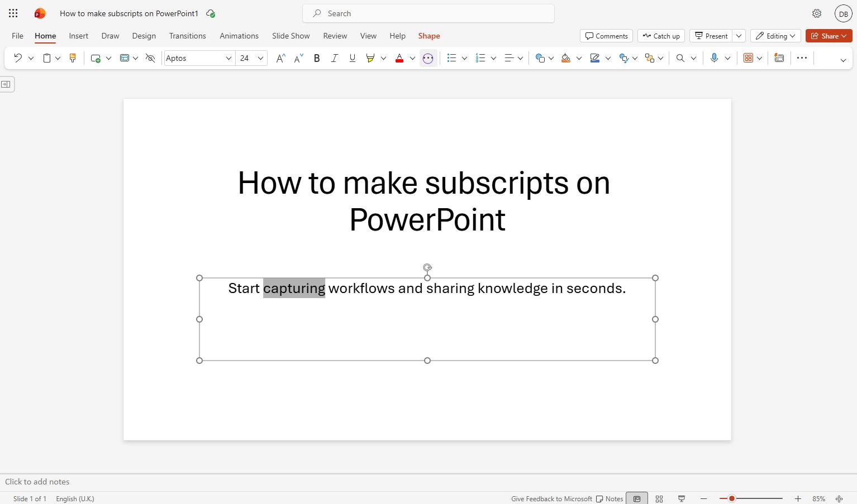Open the Design tab

click(x=144, y=36)
